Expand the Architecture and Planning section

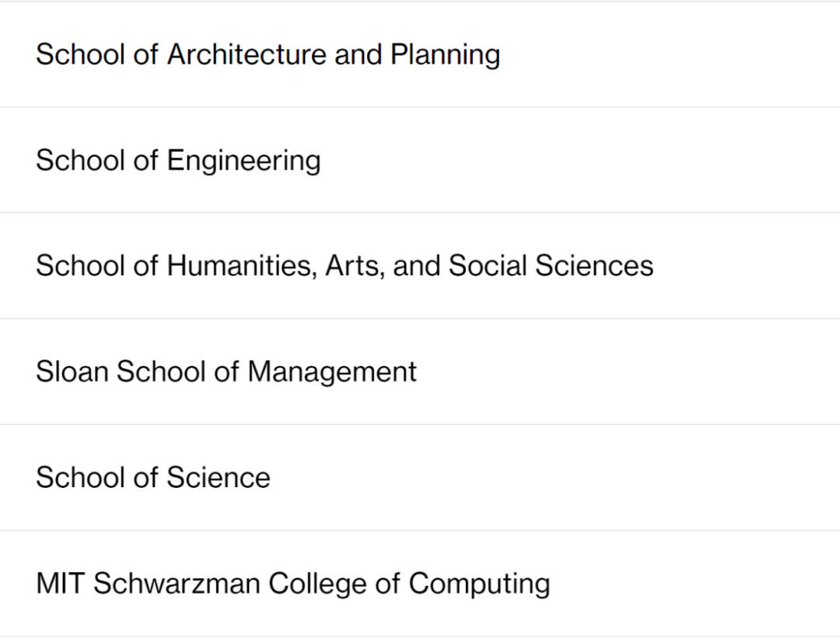[x=420, y=54]
